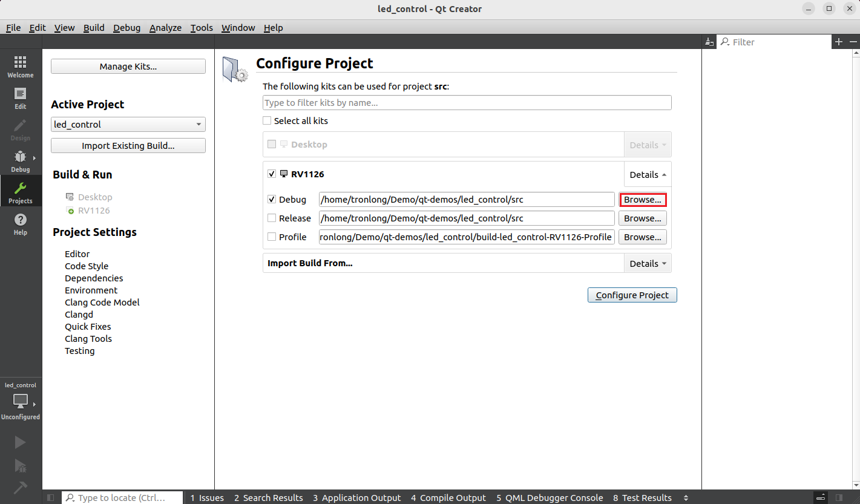This screenshot has height=504, width=860.
Task: Focus the kit name filter field
Action: pyautogui.click(x=467, y=103)
